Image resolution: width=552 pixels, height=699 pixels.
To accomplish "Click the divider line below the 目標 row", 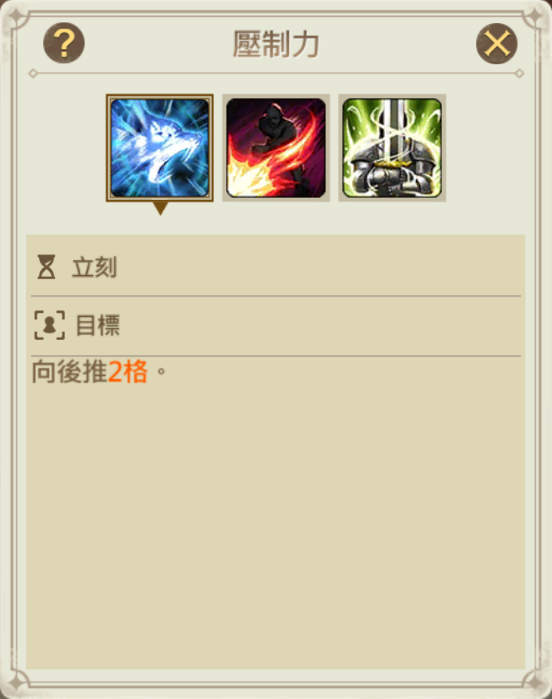I will [276, 356].
